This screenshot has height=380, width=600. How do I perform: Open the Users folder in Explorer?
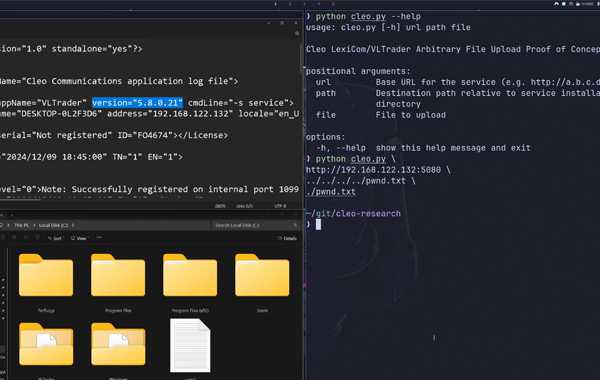(x=262, y=275)
